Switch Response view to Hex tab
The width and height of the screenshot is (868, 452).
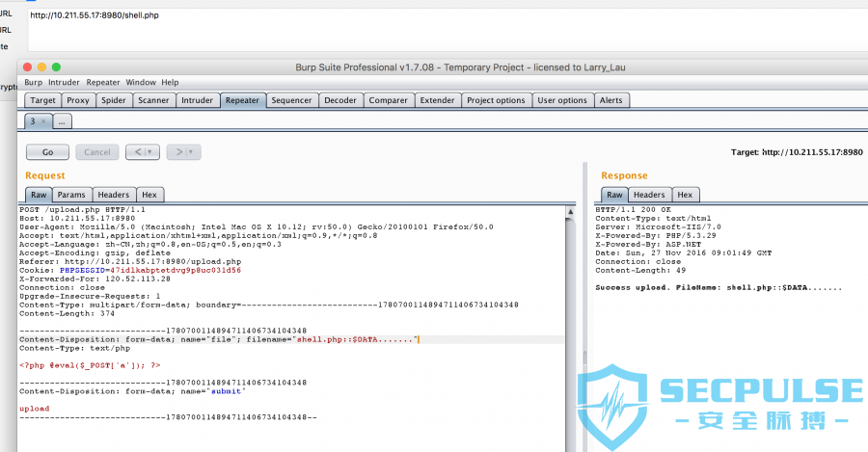pyautogui.click(x=685, y=195)
